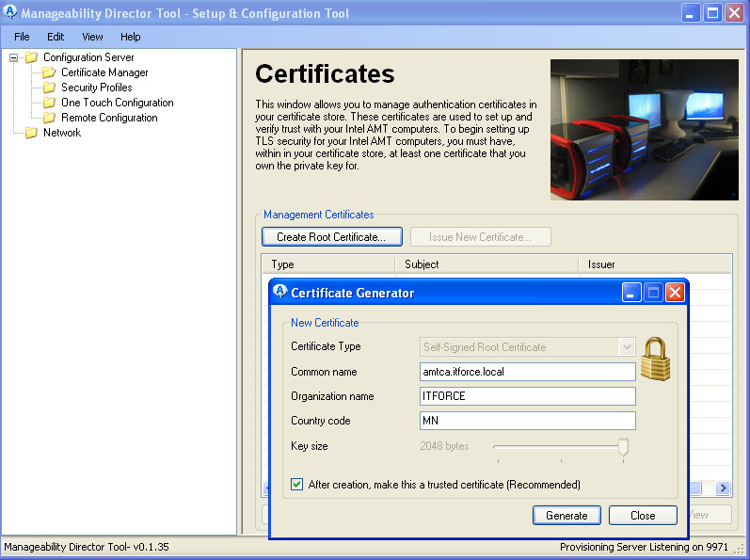This screenshot has width=750, height=560.
Task: Open the File menu
Action: (x=22, y=37)
